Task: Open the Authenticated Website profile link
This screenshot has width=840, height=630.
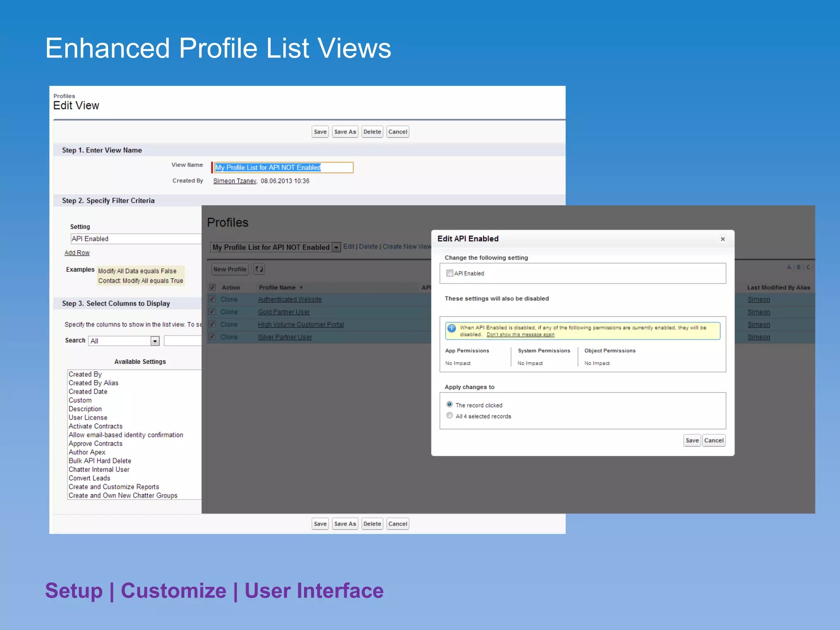Action: [290, 299]
